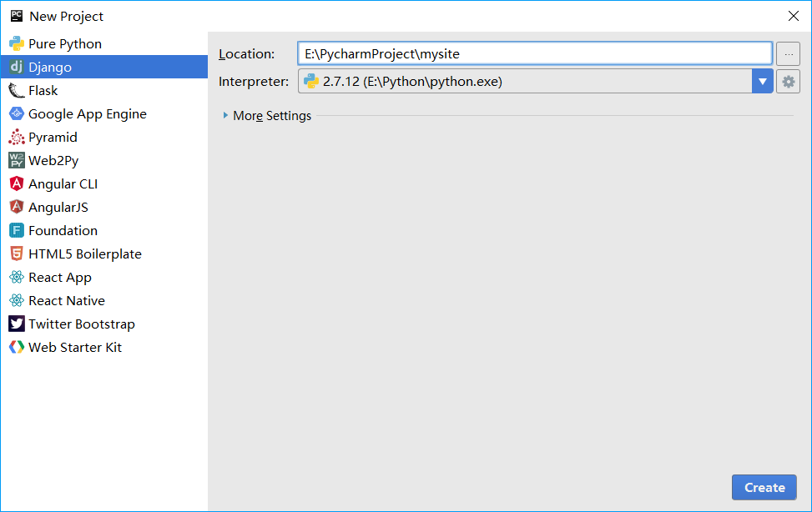
Task: Click the HTML5 Boilerplate icon
Action: (x=17, y=253)
